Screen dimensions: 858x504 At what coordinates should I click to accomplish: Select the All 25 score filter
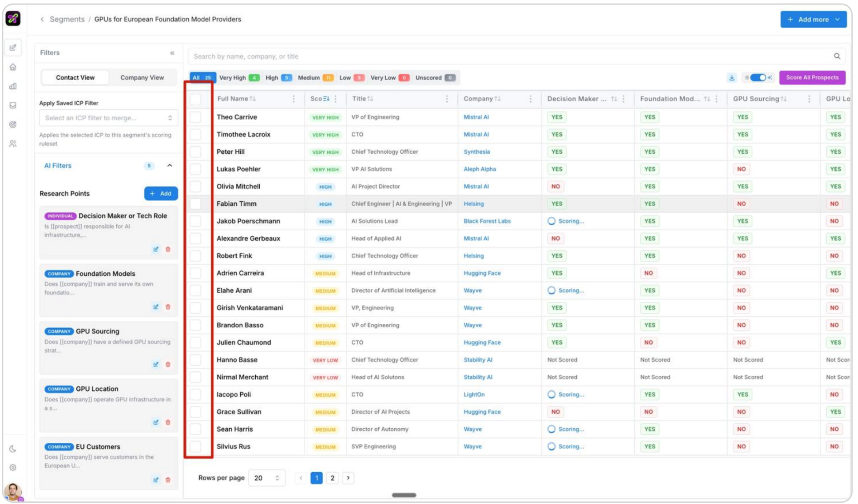pyautogui.click(x=202, y=78)
